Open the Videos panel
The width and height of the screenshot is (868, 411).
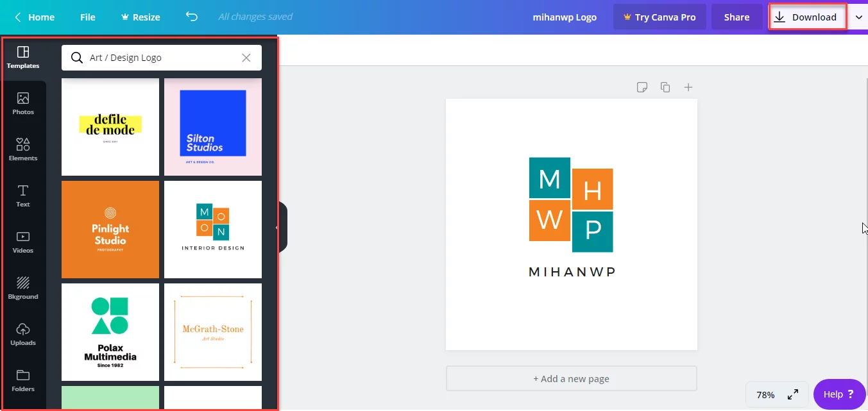coord(23,241)
